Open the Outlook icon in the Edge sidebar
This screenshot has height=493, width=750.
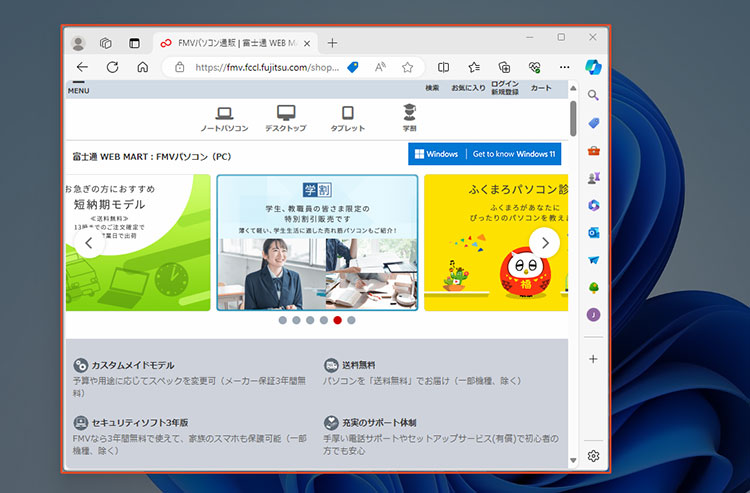(x=593, y=232)
